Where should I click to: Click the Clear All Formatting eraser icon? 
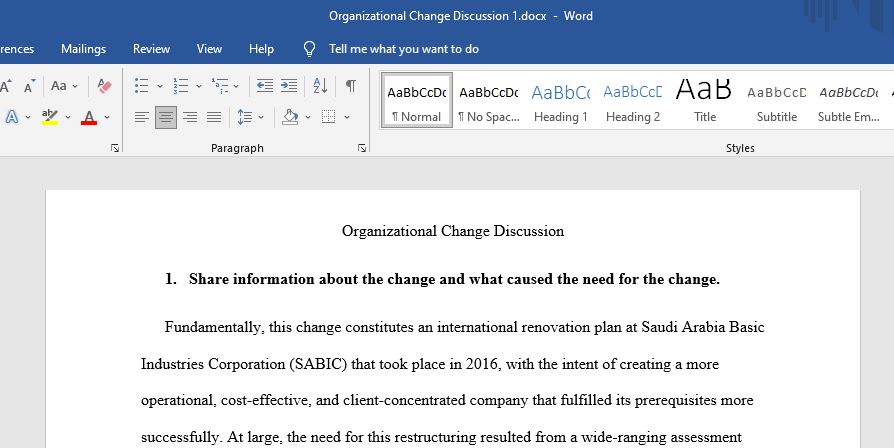(x=104, y=86)
